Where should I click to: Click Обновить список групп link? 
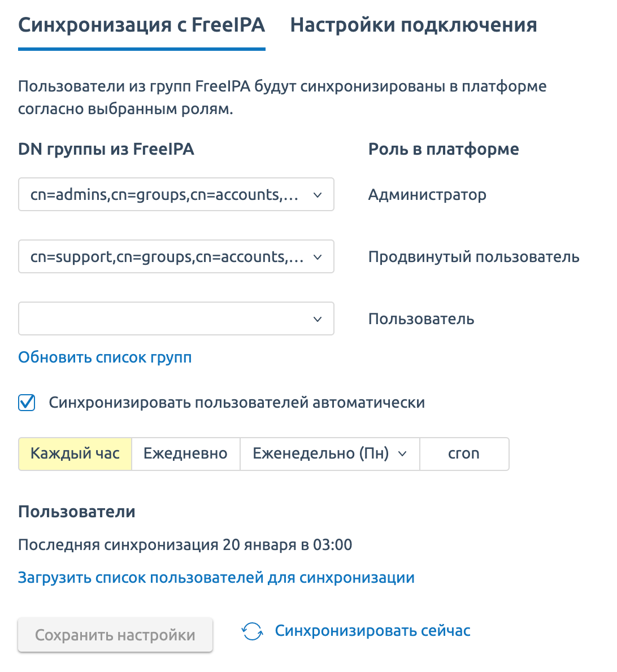pos(105,357)
